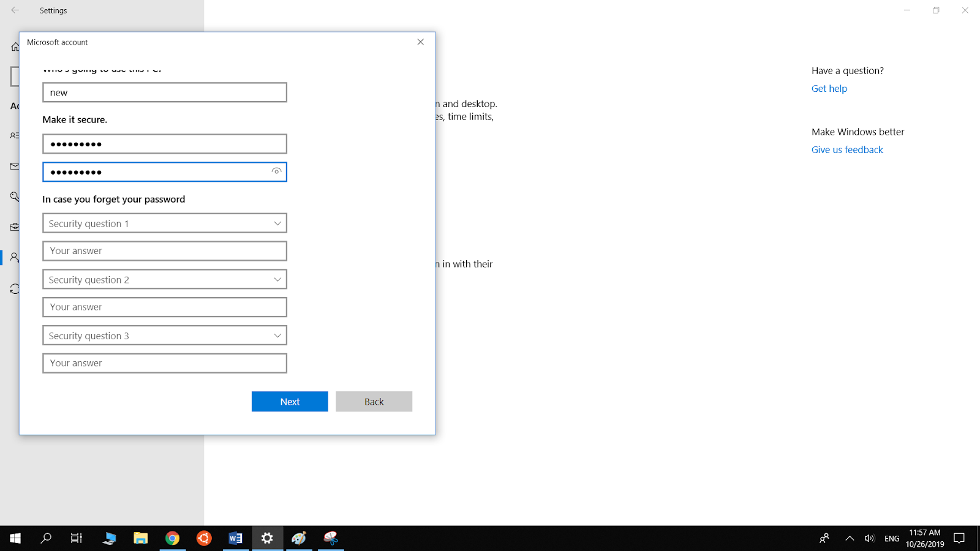Focus the username field containing 'new'
980x551 pixels.
coord(165,92)
